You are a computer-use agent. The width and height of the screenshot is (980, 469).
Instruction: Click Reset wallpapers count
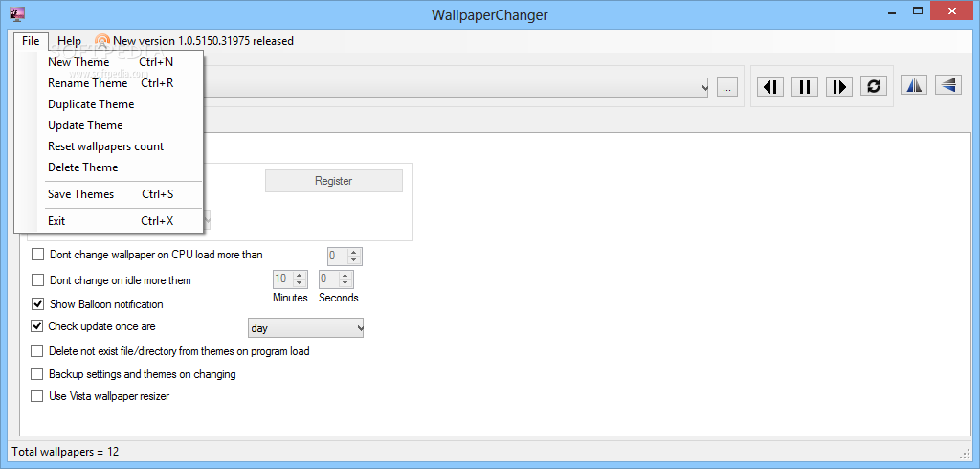pyautogui.click(x=109, y=146)
